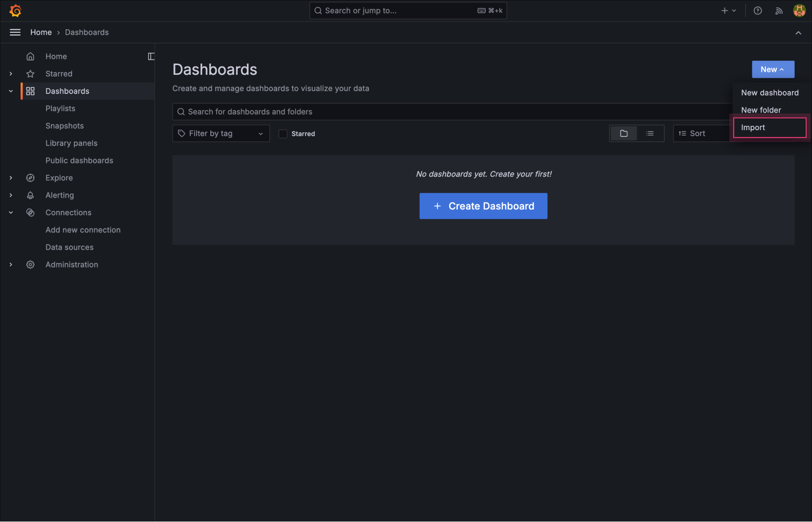The image size is (812, 522).
Task: Go to Home breadcrumb link
Action: click(41, 32)
